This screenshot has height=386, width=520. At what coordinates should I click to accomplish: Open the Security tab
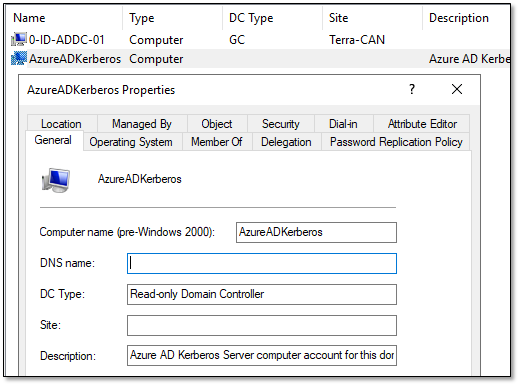[281, 124]
